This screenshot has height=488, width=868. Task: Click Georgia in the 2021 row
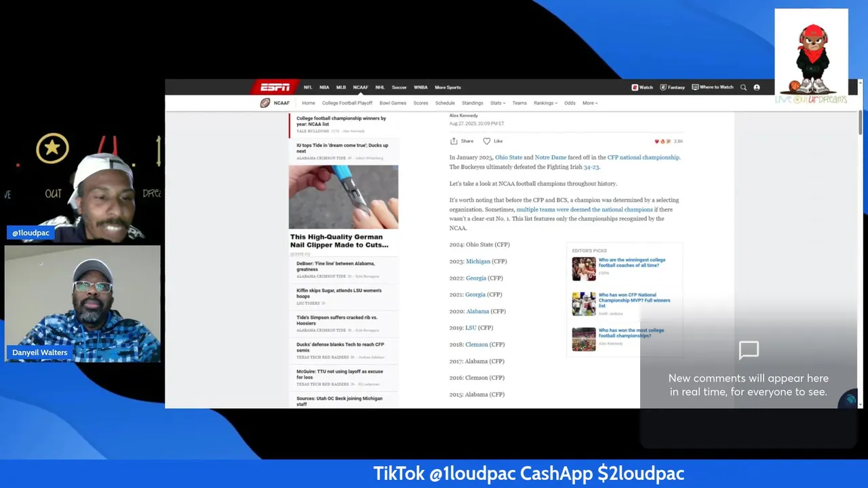click(475, 295)
